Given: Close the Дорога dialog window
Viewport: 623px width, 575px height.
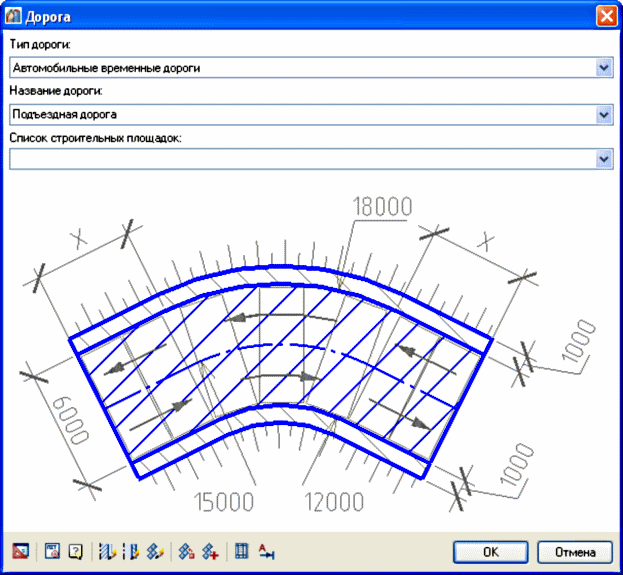Looking at the screenshot, I should click(x=607, y=17).
